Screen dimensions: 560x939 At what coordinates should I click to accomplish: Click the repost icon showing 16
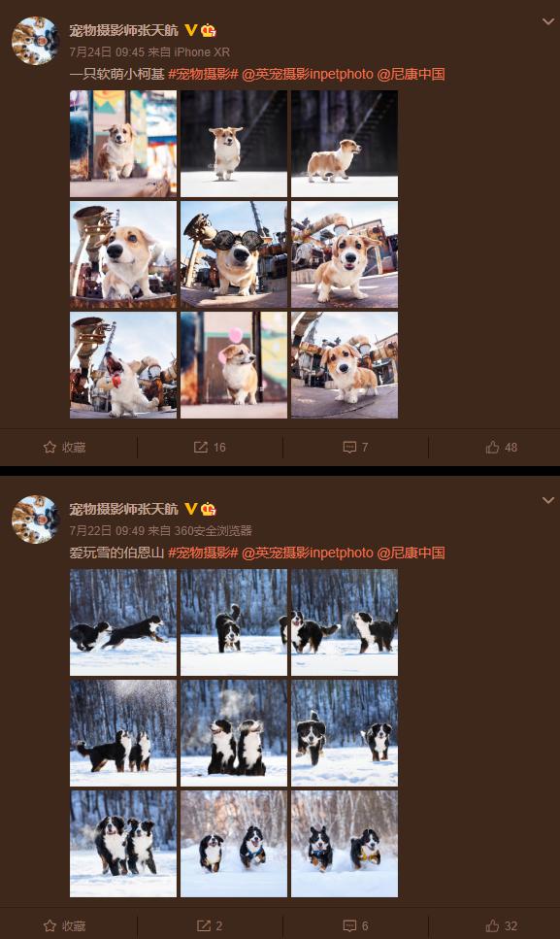(201, 447)
